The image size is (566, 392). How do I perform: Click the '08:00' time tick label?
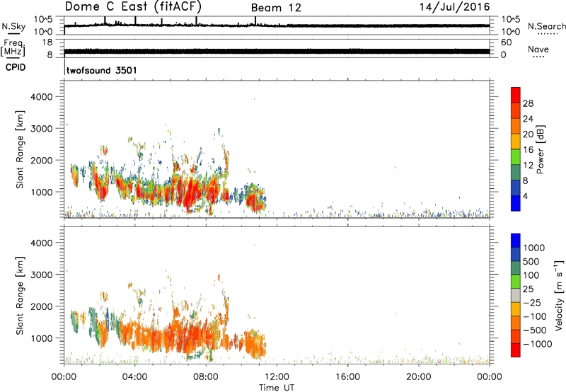[x=205, y=377]
